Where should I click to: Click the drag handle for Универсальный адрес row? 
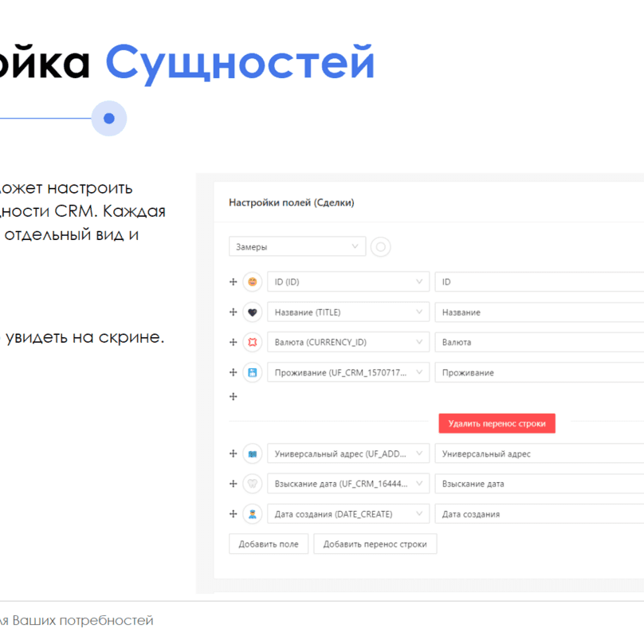pos(234,454)
